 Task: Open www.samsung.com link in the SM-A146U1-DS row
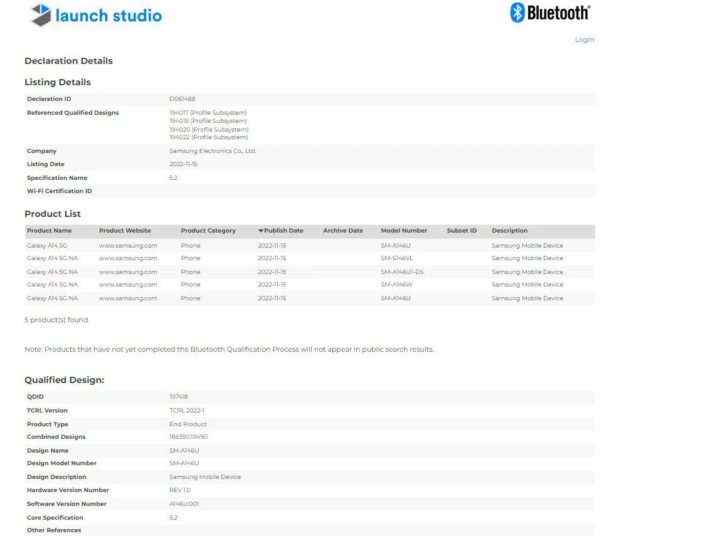(x=129, y=271)
